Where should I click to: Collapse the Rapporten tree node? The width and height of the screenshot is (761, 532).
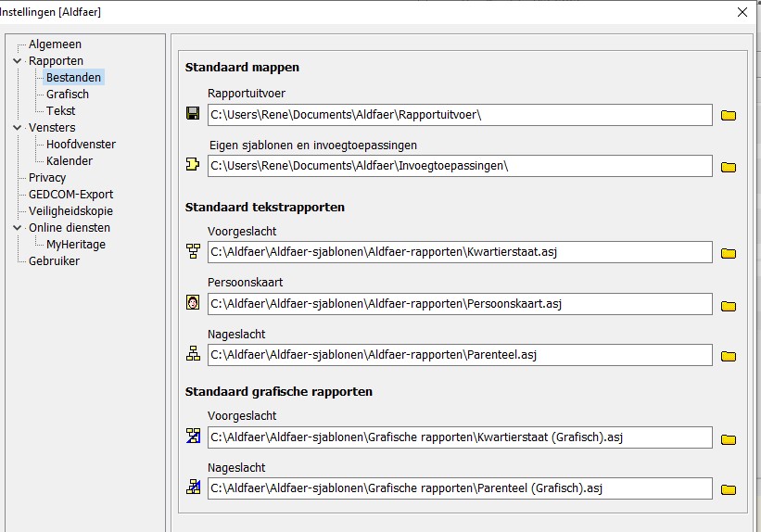(17, 61)
